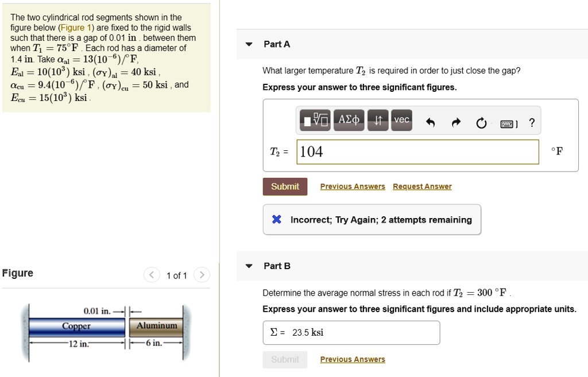Open equation editor help
Viewport: 588px width, 377px height.
pyautogui.click(x=532, y=122)
